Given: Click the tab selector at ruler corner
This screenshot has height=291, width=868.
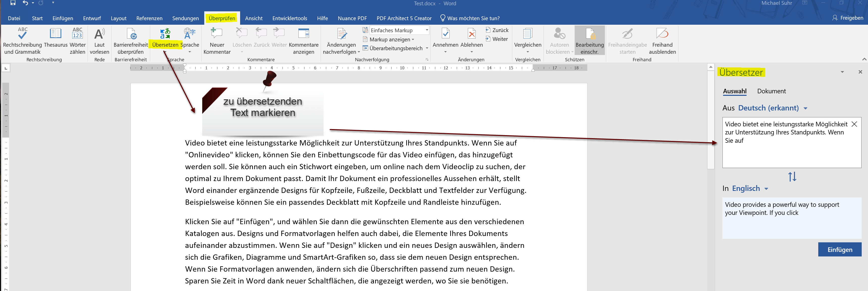Looking at the screenshot, I should [x=6, y=68].
